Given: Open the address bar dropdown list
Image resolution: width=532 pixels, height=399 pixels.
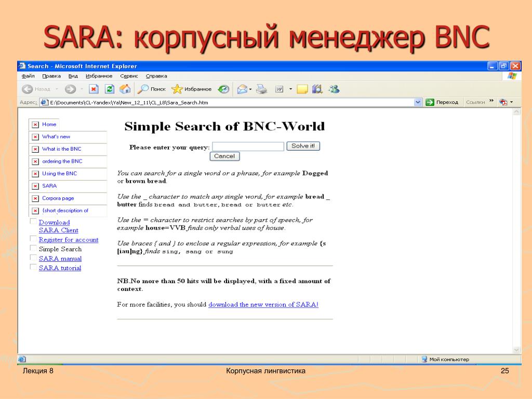Looking at the screenshot, I should (418, 102).
